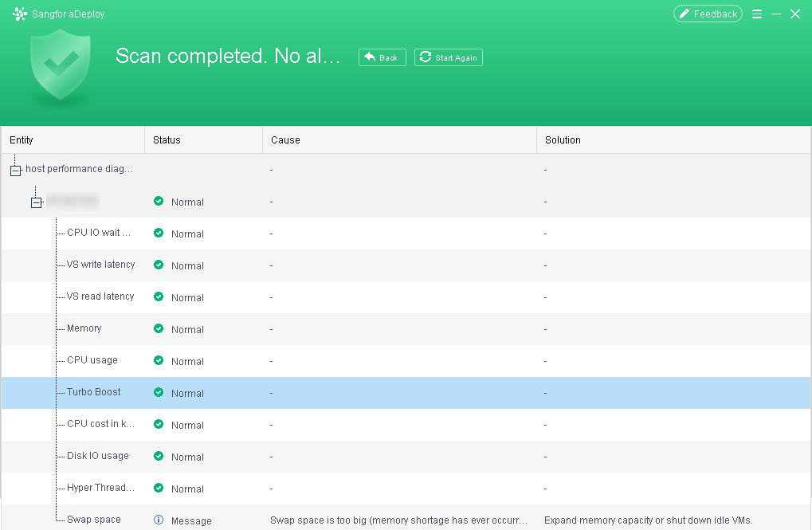This screenshot has width=812, height=530.
Task: Click the status icon for VS write latency
Action: pos(159,265)
